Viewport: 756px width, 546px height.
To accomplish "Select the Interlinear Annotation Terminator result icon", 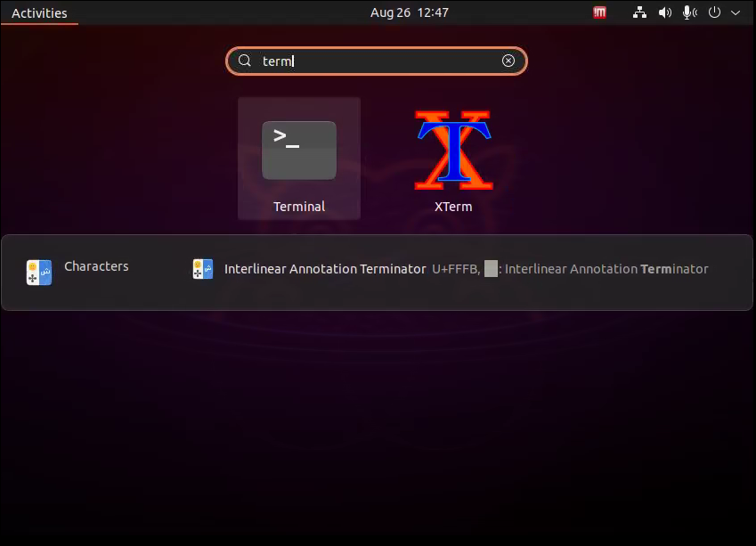I will (203, 269).
